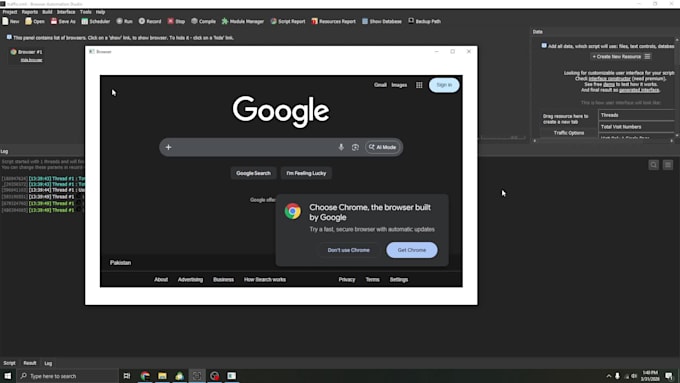The width and height of the screenshot is (680, 383).
Task: Click the Sign in button on Google
Action: tap(444, 85)
